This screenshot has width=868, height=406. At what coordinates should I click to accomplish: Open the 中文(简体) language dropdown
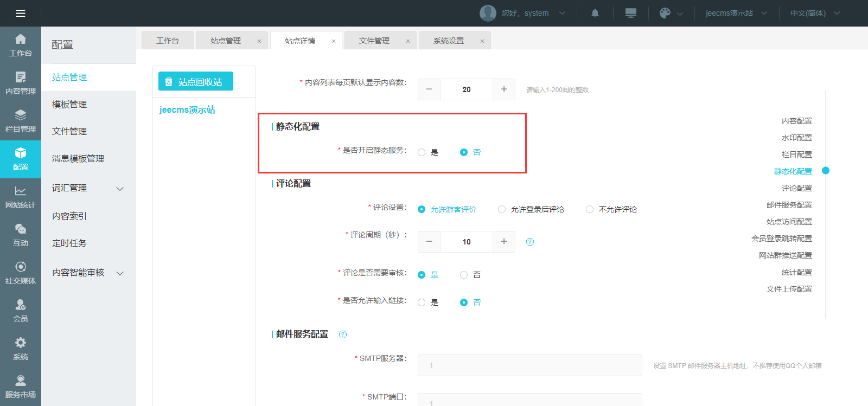814,13
